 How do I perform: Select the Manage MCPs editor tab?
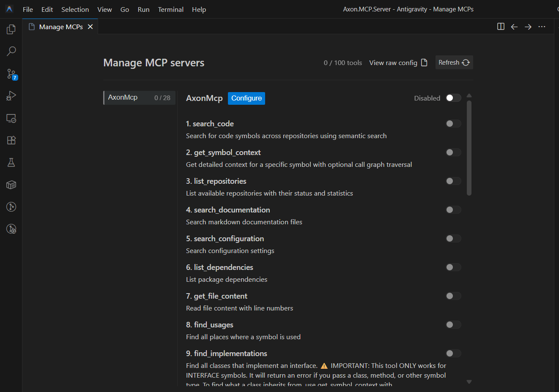60,27
